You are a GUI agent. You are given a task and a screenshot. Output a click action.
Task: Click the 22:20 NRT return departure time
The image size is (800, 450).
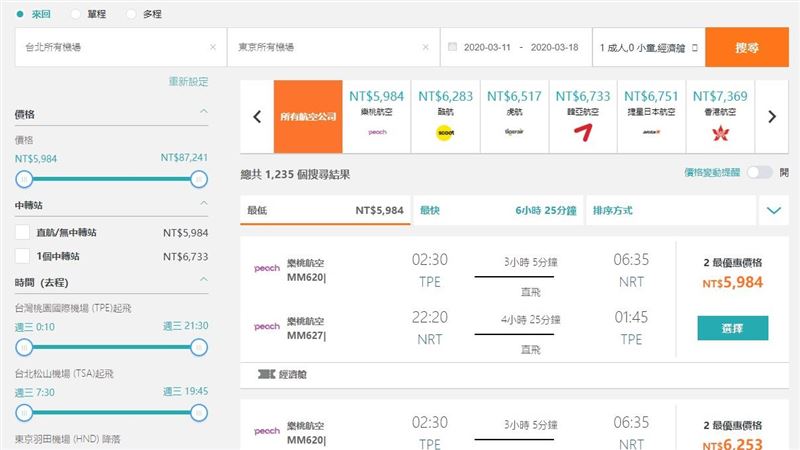coord(430,317)
